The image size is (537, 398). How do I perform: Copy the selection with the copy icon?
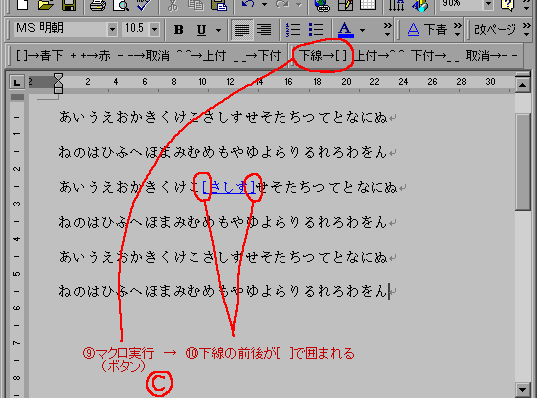[196, 5]
